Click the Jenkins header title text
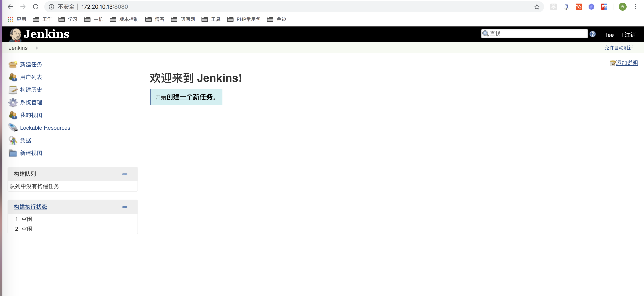This screenshot has width=644, height=296. [46, 34]
